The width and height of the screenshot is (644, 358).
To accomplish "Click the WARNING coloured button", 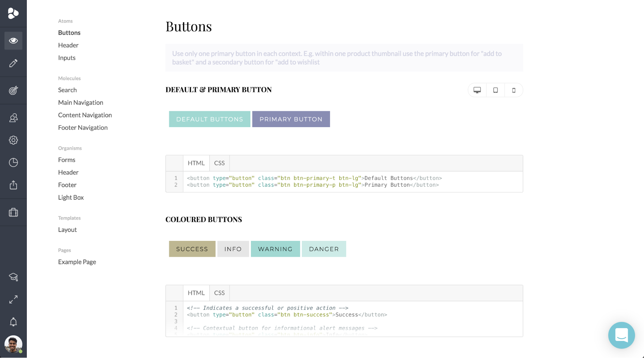I will tap(275, 249).
